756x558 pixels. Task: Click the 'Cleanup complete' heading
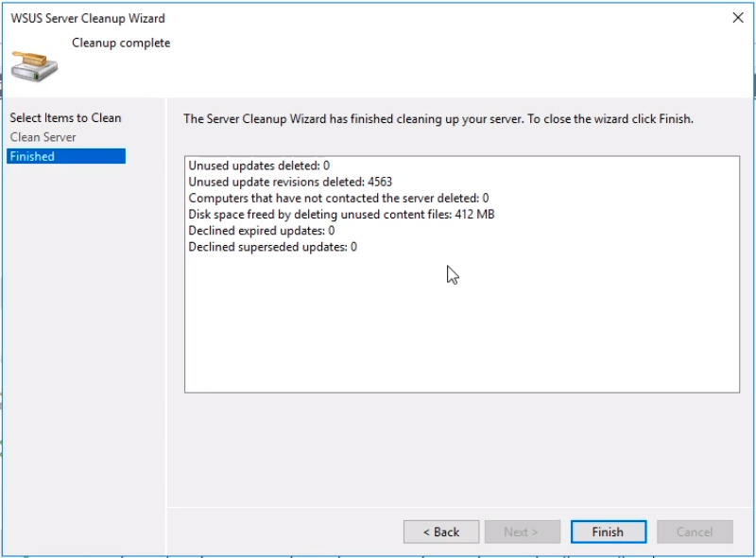pos(121,43)
